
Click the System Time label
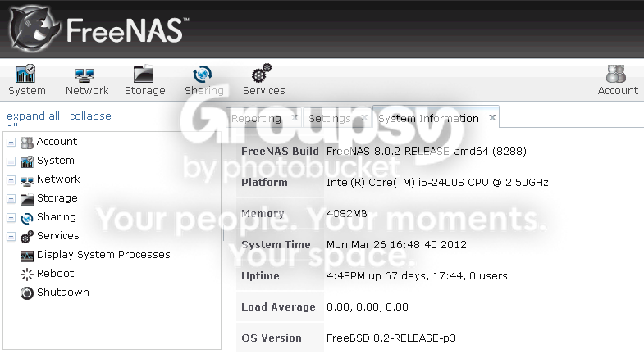pyautogui.click(x=276, y=245)
